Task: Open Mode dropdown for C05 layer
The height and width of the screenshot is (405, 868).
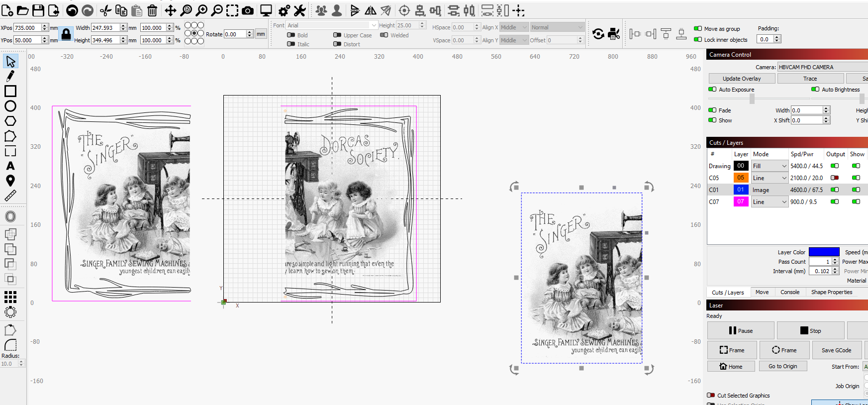Action: 770,178
